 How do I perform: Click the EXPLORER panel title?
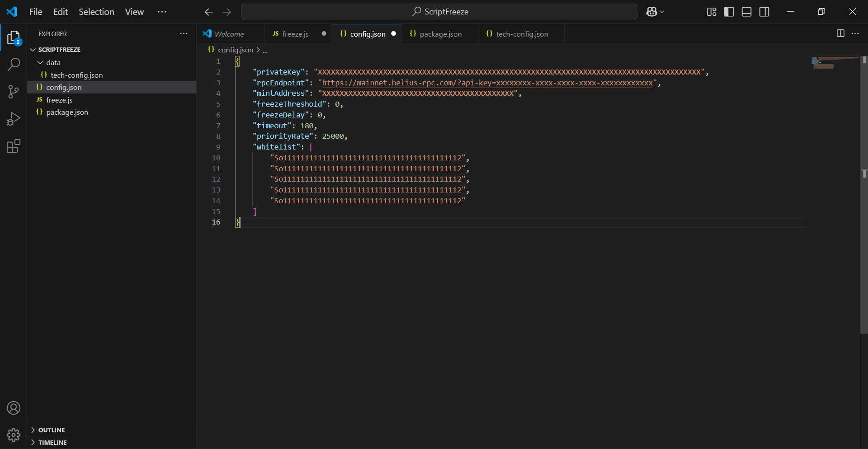52,34
